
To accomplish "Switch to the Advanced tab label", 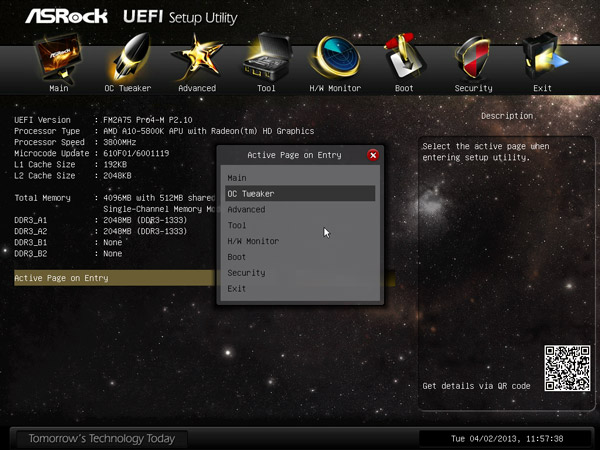I will [197, 88].
